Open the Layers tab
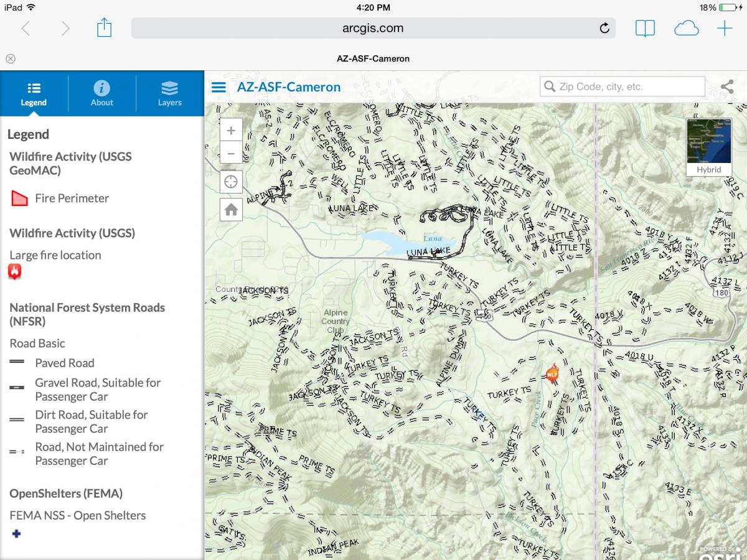The width and height of the screenshot is (747, 560). point(169,93)
